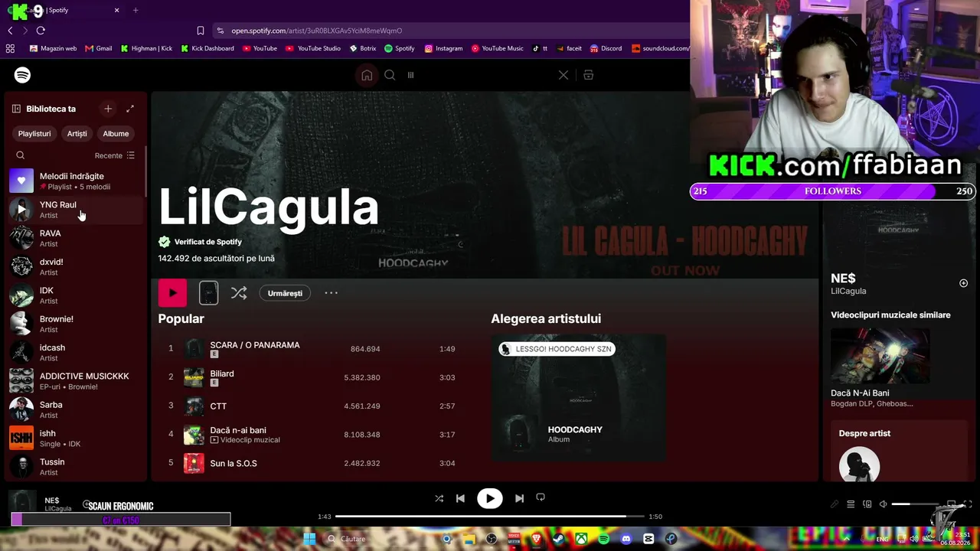Image resolution: width=980 pixels, height=551 pixels.
Task: Open more options for LilCagula
Action: [331, 293]
